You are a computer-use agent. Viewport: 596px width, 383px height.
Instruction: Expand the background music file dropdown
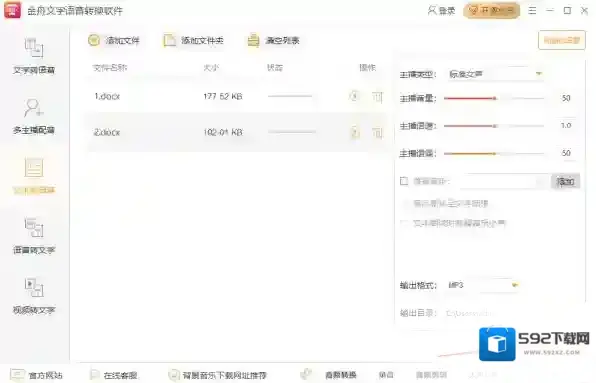540,182
